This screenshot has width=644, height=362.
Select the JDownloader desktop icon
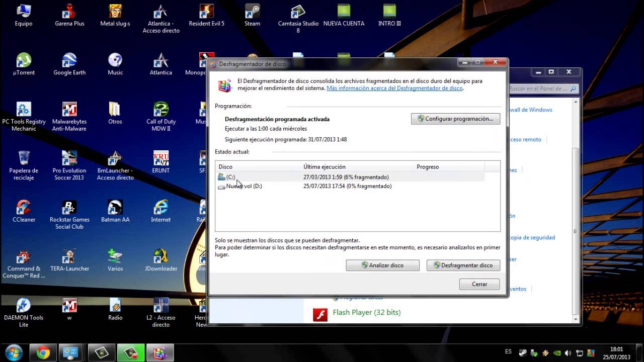(161, 260)
